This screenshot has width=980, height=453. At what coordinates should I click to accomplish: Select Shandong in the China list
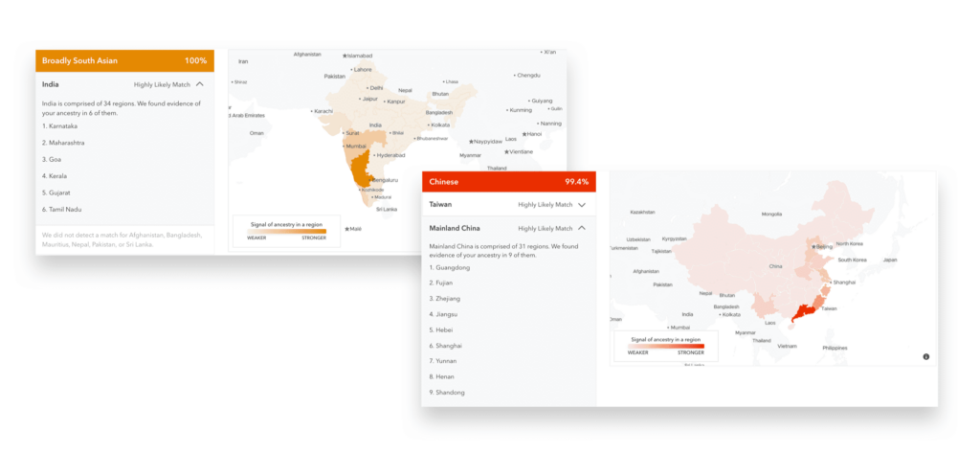447,393
